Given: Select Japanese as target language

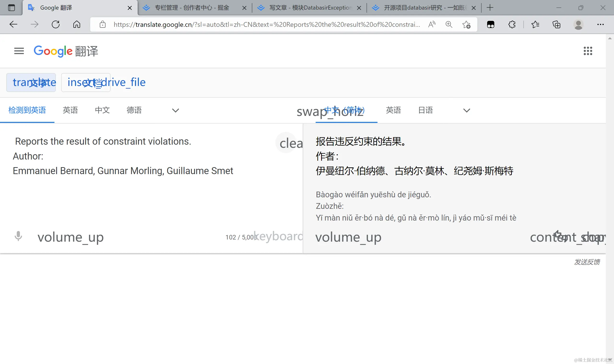Looking at the screenshot, I should pos(425,110).
